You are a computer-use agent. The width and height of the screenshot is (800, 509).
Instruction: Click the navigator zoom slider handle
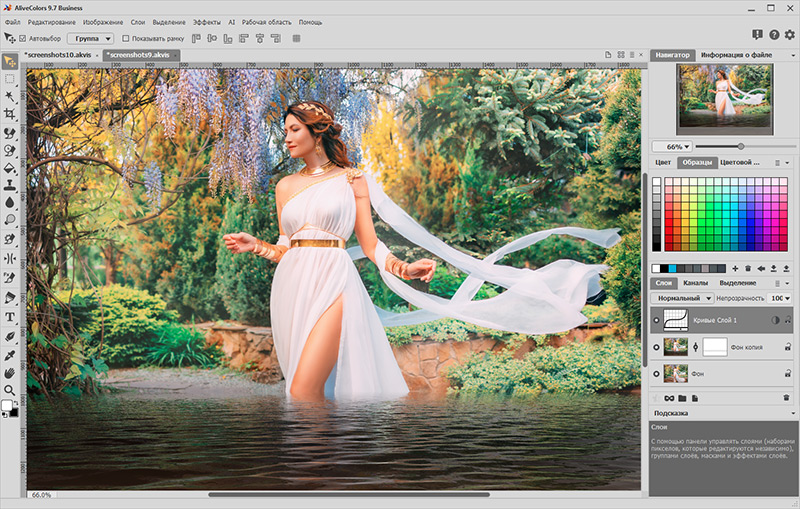pyautogui.click(x=741, y=146)
